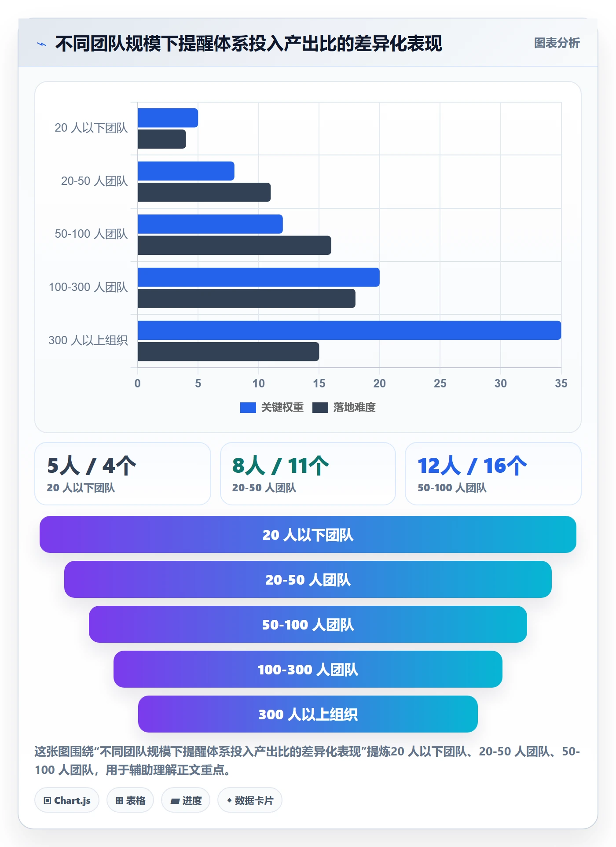This screenshot has width=616, height=847.
Task: Click the x-axis tick value 20
Action: pyautogui.click(x=380, y=383)
